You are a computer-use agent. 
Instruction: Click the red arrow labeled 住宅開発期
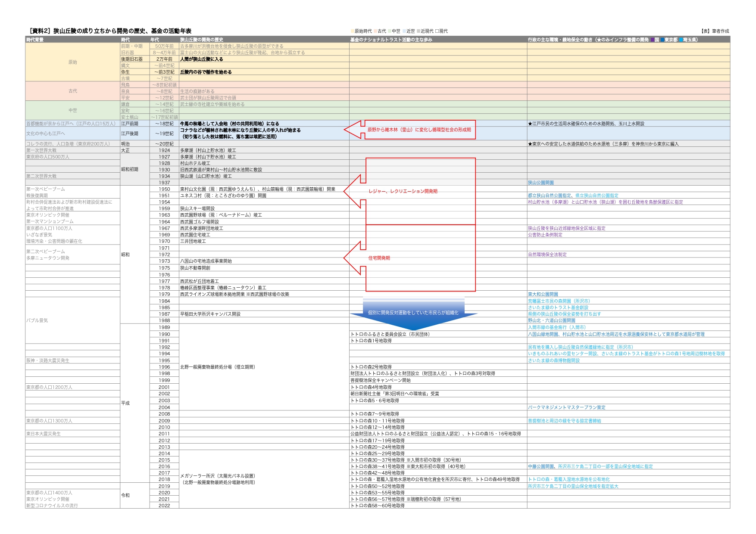click(x=379, y=258)
